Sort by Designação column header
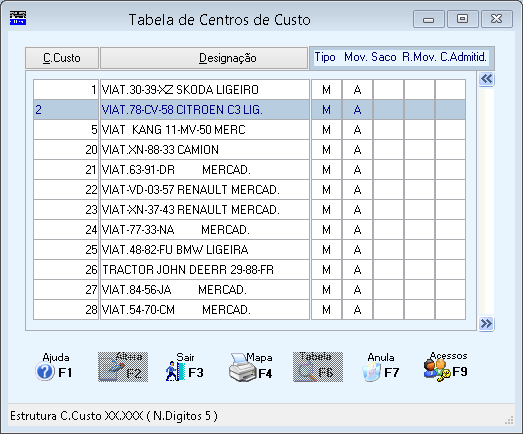 pos(204,58)
